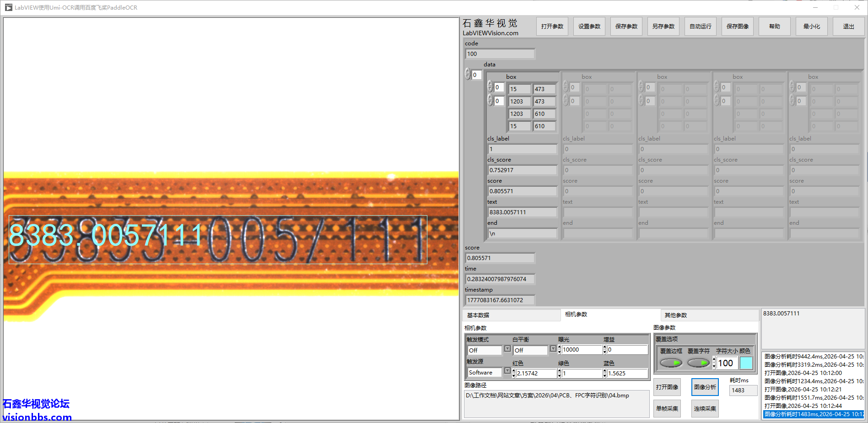Image resolution: width=868 pixels, height=423 pixels.
Task: Open the 颜色 character color swatch
Action: pos(747,363)
